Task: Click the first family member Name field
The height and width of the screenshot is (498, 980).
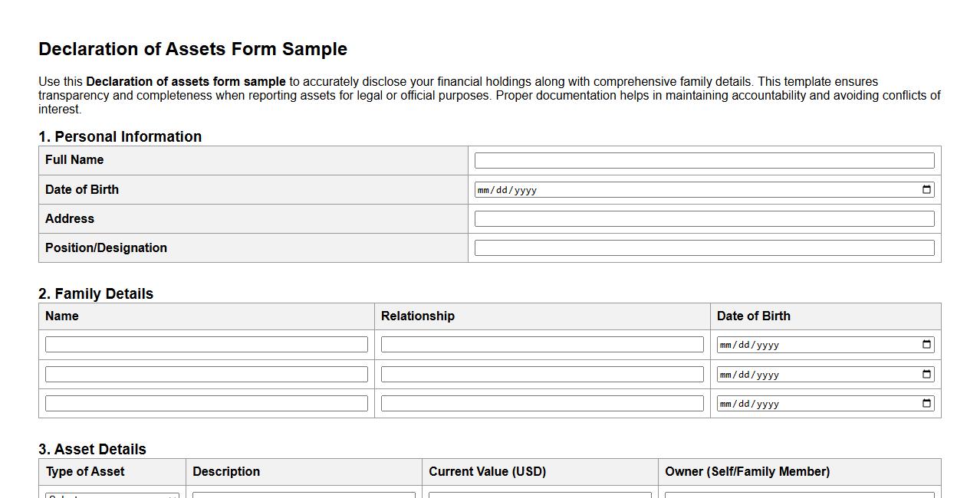Action: click(x=206, y=344)
